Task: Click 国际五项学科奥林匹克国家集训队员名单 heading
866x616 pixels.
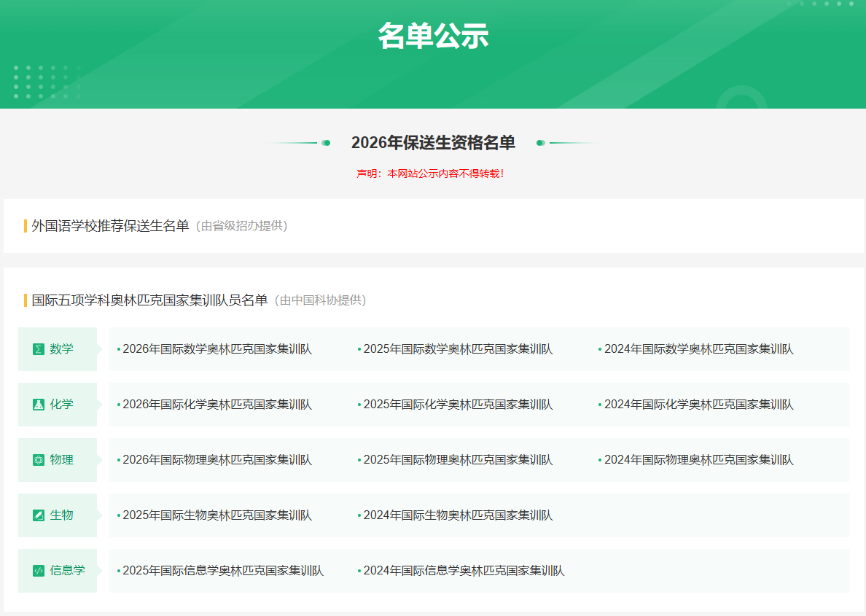Action: click(x=149, y=300)
